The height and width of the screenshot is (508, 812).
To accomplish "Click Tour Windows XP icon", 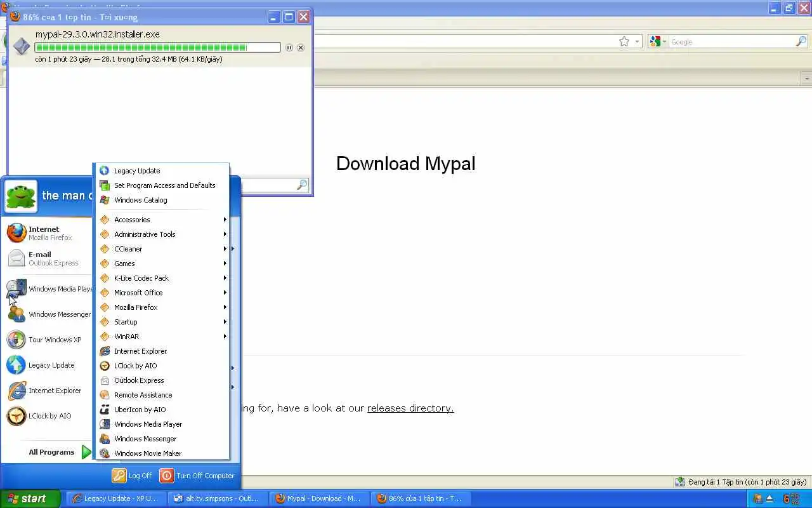I will point(16,340).
